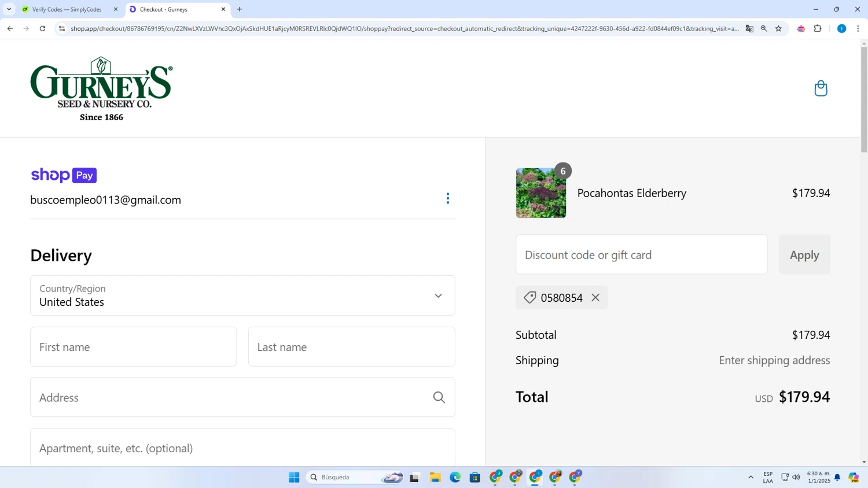Viewport: 868px width, 488px height.
Task: Click the translate page icon
Action: (x=749, y=28)
